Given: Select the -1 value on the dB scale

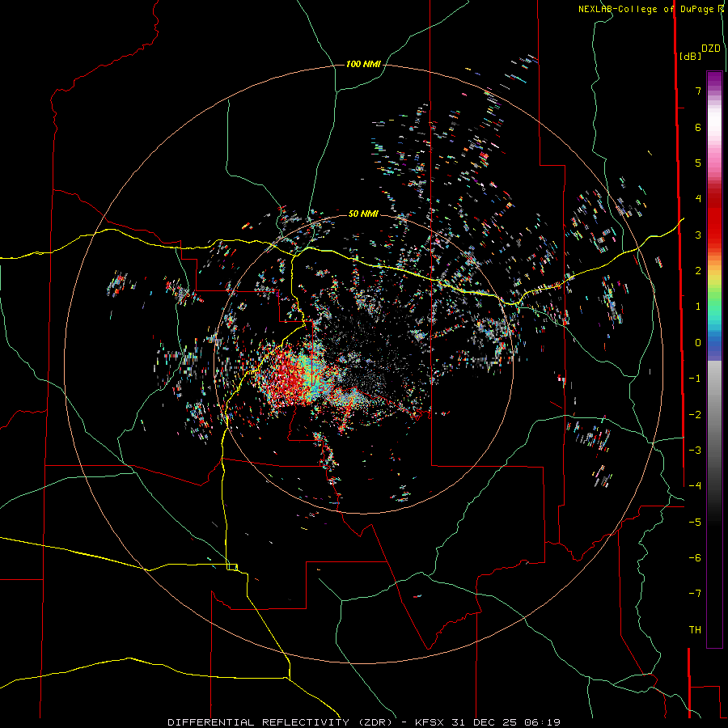Looking at the screenshot, I should pos(695,379).
